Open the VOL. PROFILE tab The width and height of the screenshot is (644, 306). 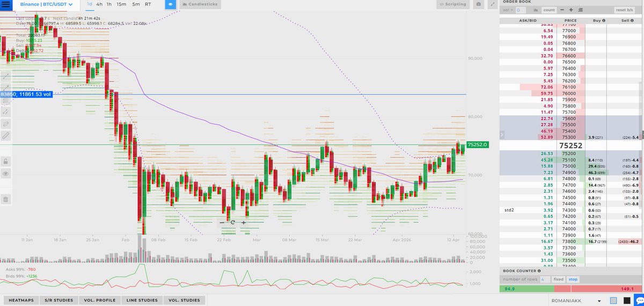(x=100, y=300)
